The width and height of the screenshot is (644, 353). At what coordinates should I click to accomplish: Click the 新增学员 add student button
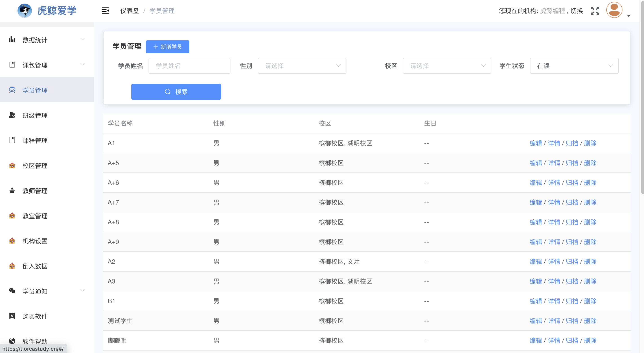coord(167,47)
